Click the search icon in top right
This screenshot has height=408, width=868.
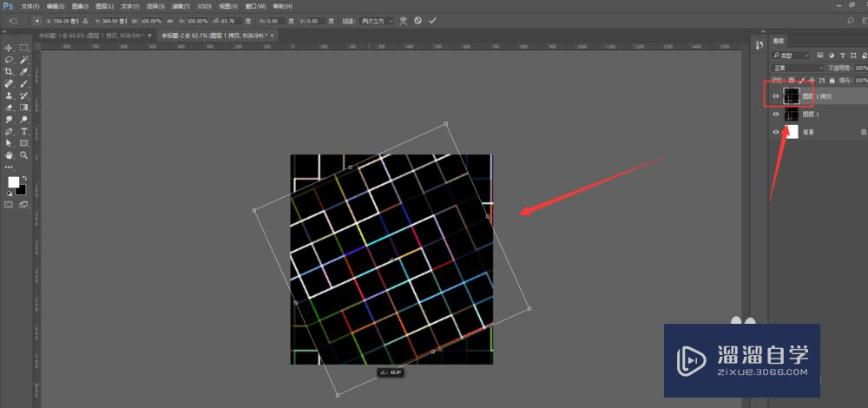coord(851,21)
